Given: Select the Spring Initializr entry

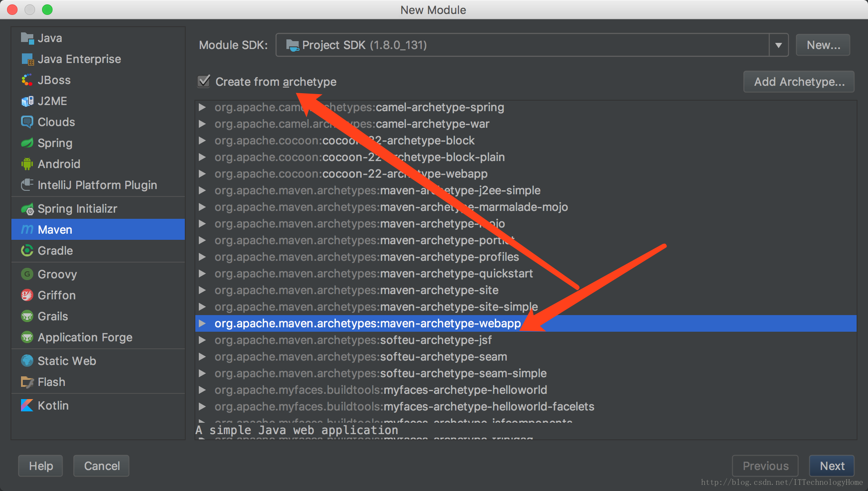Looking at the screenshot, I should pos(98,209).
